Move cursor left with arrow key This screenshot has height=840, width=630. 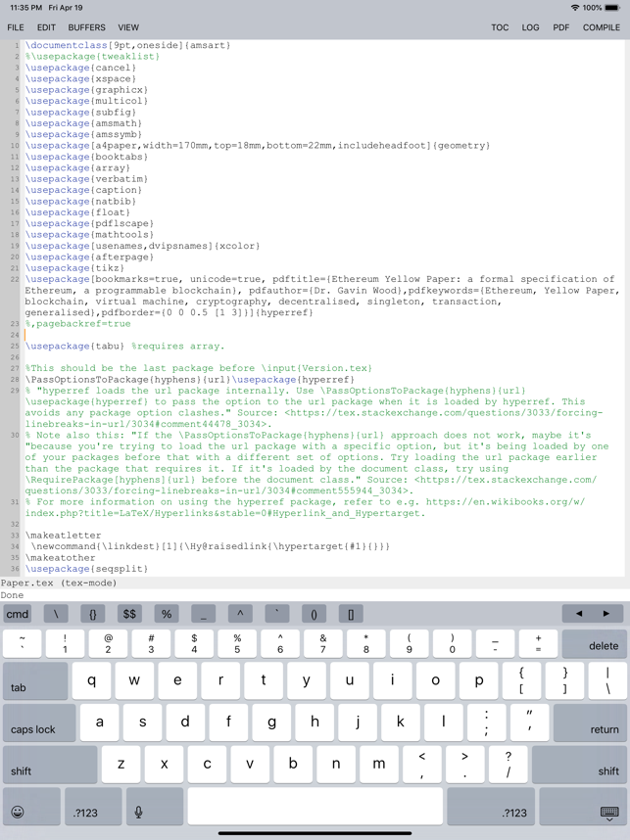578,614
